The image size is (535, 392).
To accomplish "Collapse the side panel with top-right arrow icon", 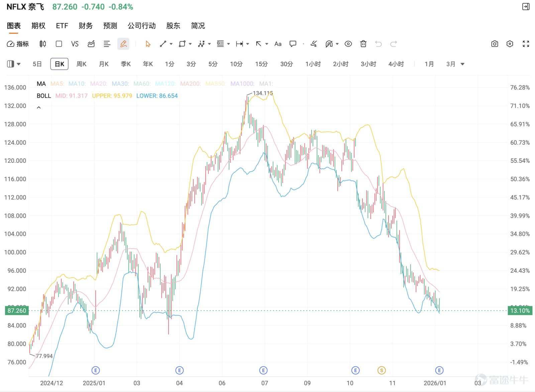I will pos(526,7).
